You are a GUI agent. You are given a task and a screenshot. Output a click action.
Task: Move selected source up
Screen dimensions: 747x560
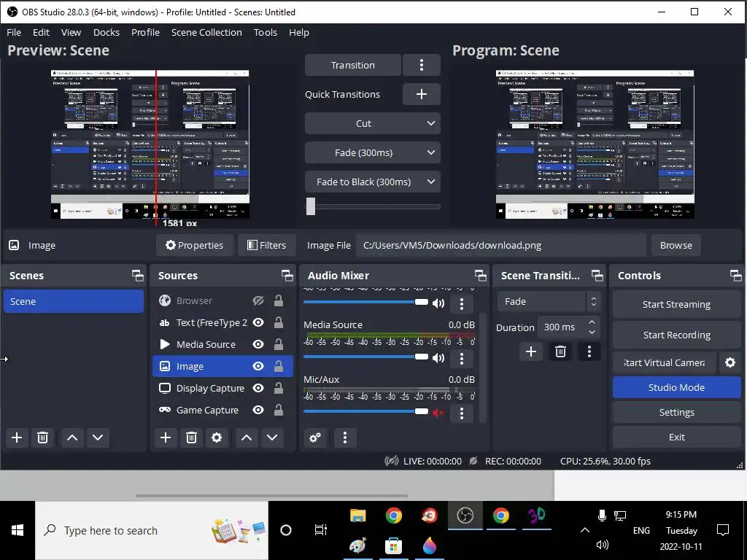point(247,437)
